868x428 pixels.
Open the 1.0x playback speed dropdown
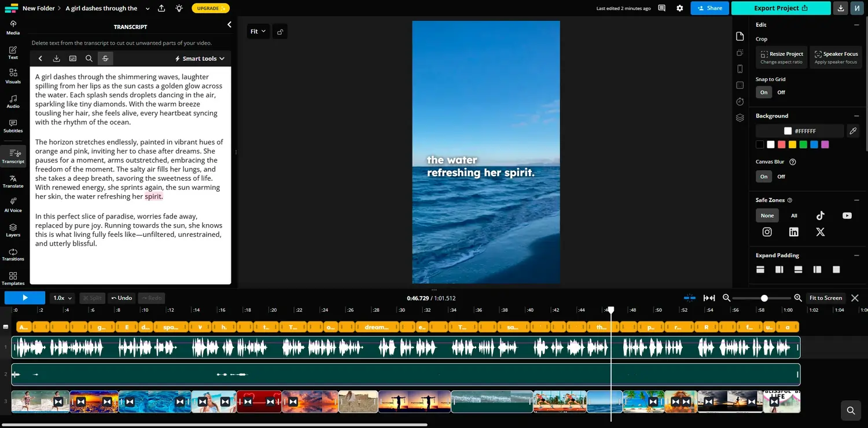62,298
